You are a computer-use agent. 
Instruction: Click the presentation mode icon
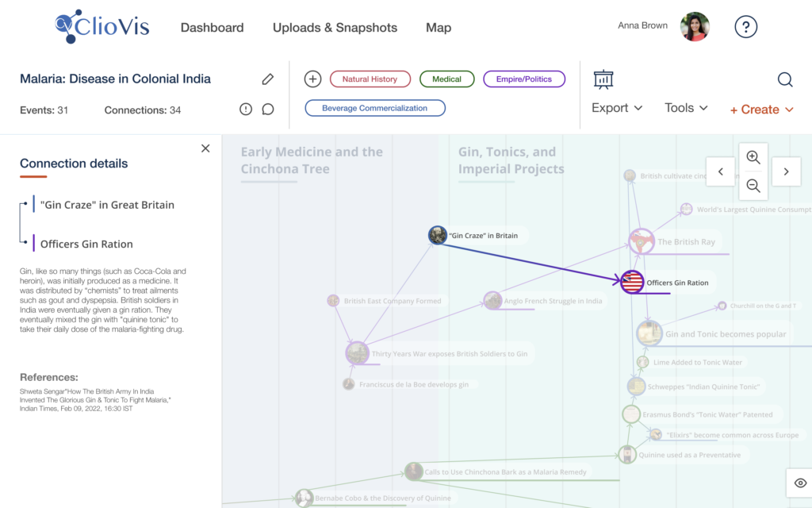pos(603,79)
